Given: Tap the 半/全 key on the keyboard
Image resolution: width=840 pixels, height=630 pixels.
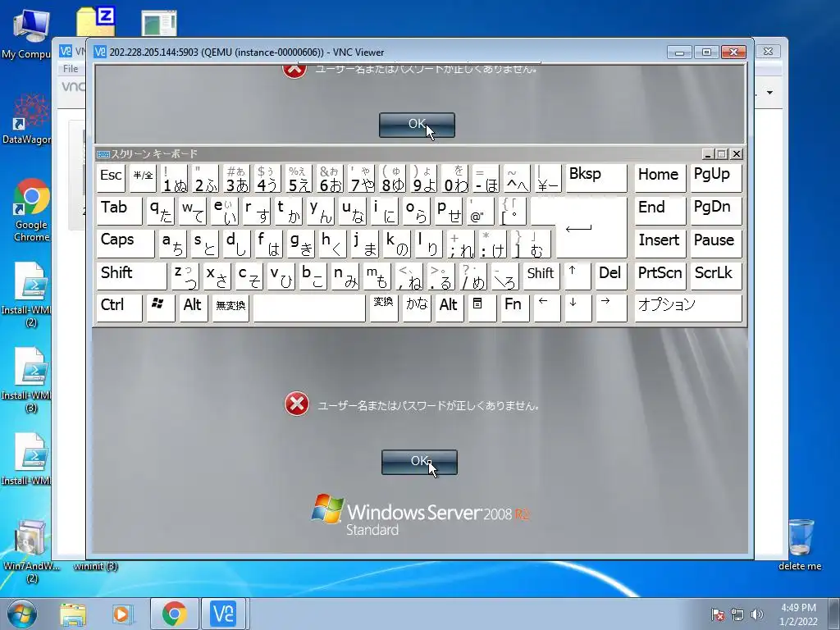Looking at the screenshot, I should pos(143,178).
